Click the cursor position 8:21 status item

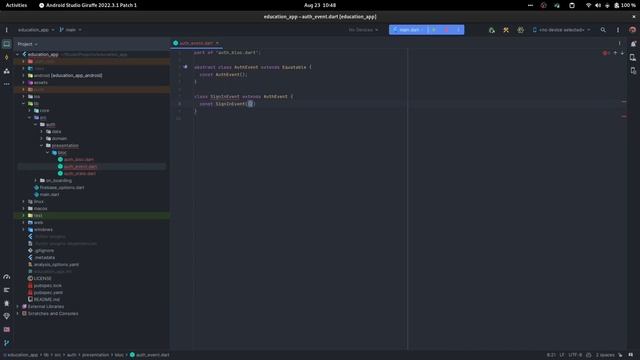point(551,355)
